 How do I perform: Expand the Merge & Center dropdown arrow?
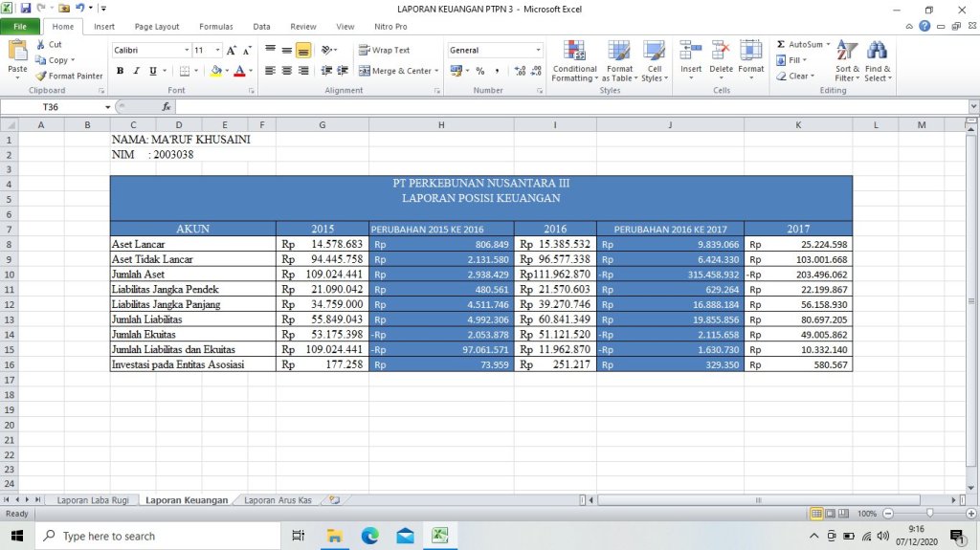tap(436, 71)
